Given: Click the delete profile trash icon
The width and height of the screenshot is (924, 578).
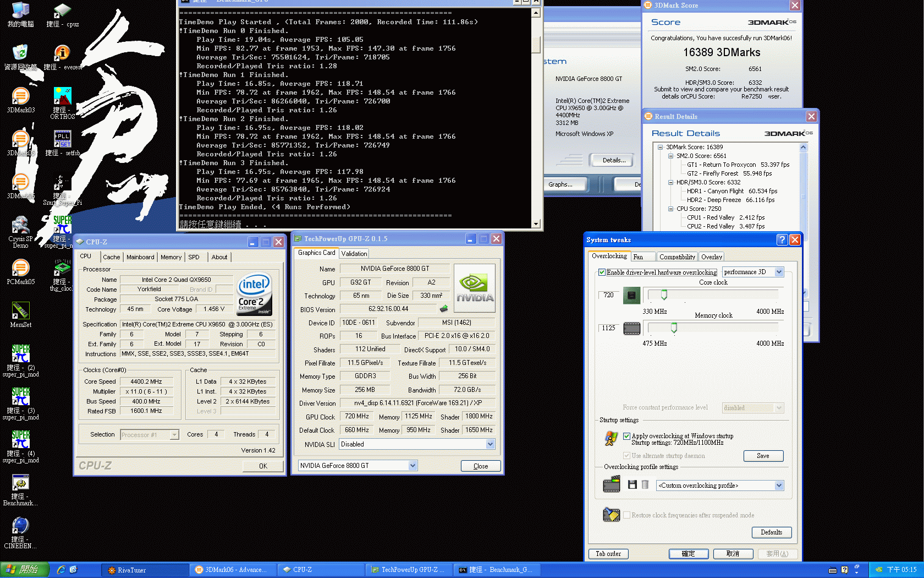Looking at the screenshot, I should coord(645,484).
